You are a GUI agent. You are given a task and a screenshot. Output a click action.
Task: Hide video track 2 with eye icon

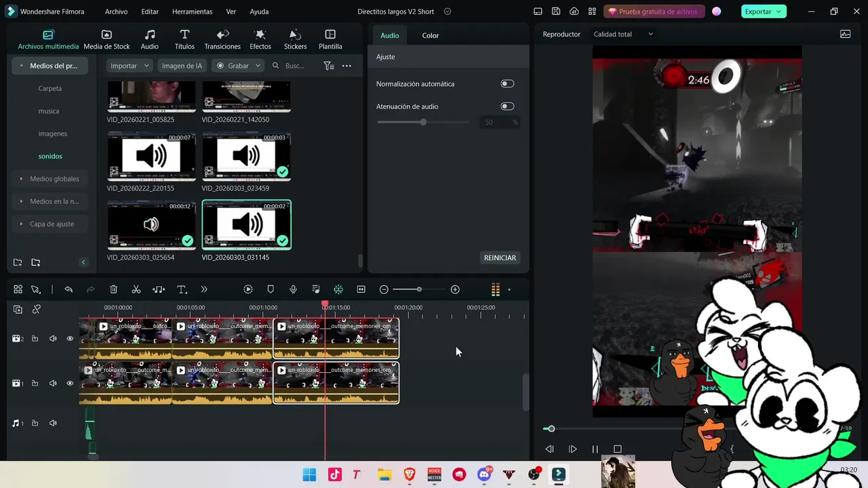coord(70,338)
